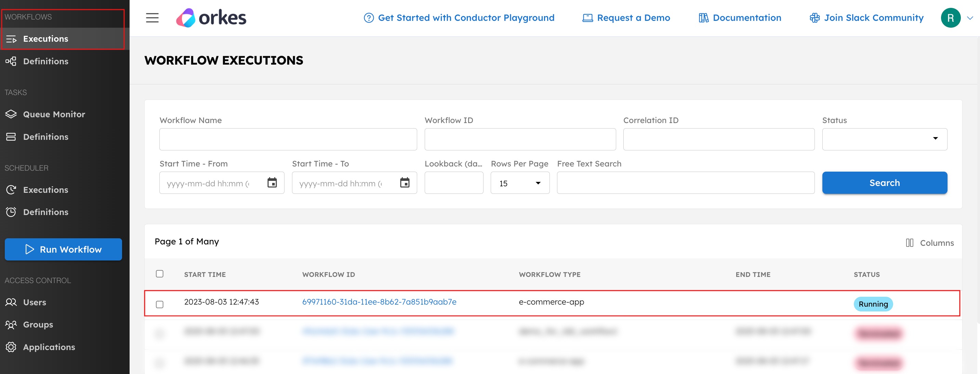980x374 pixels.
Task: Open the Status filter dropdown
Action: point(935,139)
